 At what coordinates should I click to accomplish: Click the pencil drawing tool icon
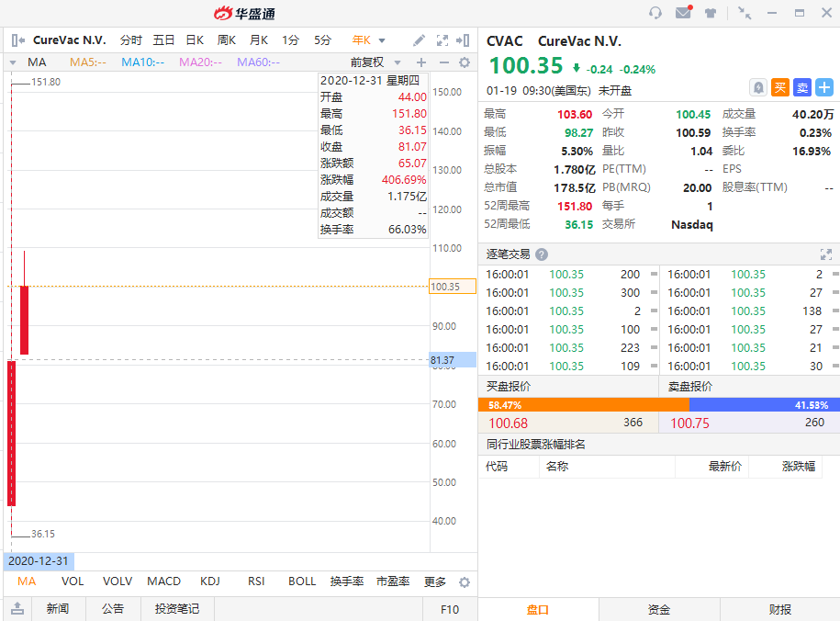click(419, 40)
